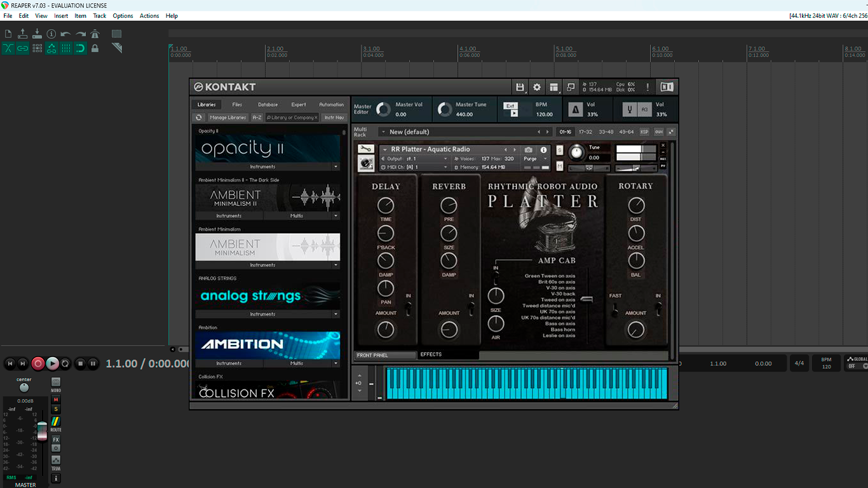The width and height of the screenshot is (868, 488).
Task: Click the refresh icon in Libraries browser
Action: [x=199, y=118]
